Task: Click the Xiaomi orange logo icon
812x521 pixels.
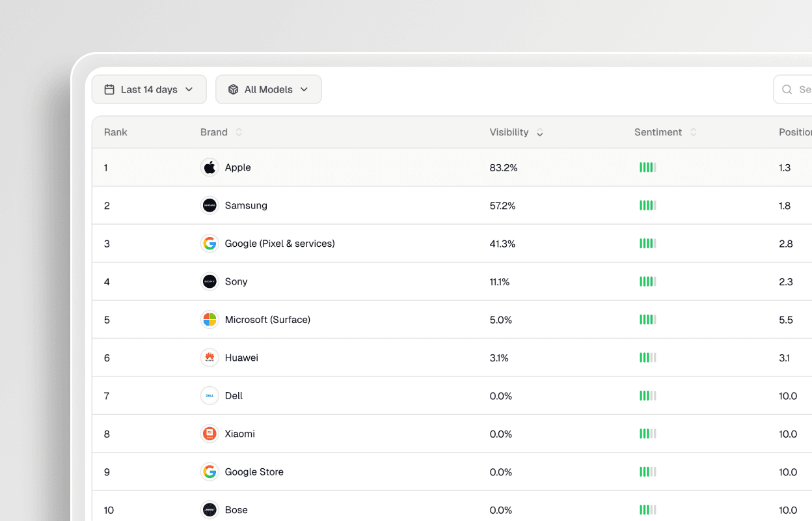Action: (210, 434)
